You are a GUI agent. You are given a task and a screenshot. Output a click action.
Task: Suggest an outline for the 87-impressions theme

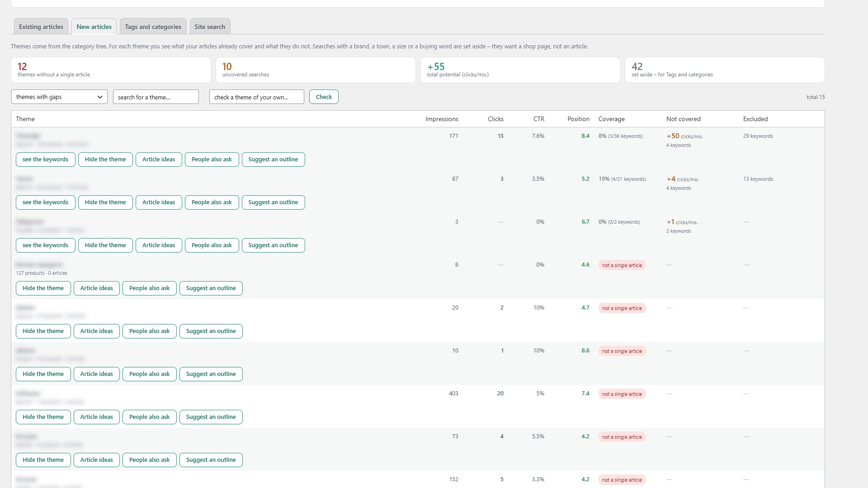[273, 202]
